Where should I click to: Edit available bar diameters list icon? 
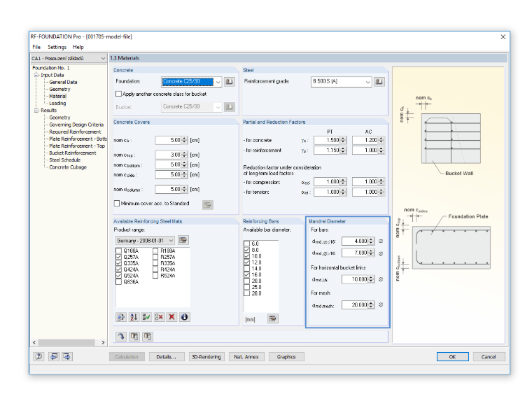pos(273,318)
